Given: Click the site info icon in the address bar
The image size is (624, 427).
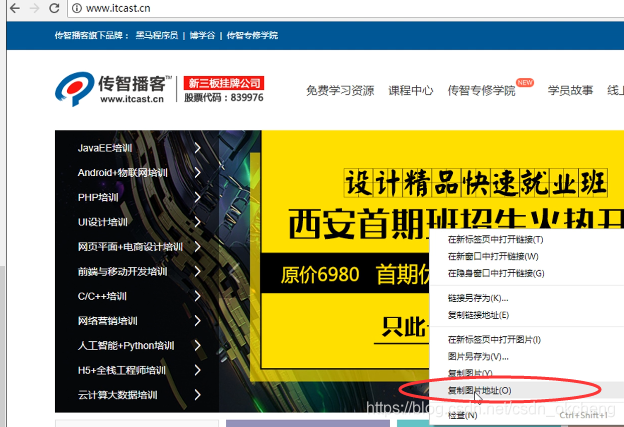Looking at the screenshot, I should (x=77, y=8).
